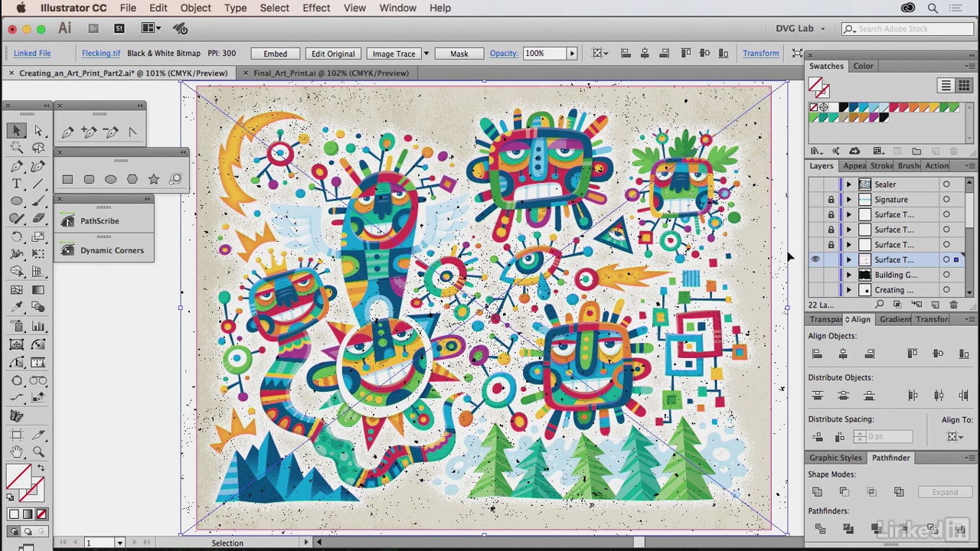Open the Image Trace dropdown arrow
980x551 pixels.
pos(426,54)
